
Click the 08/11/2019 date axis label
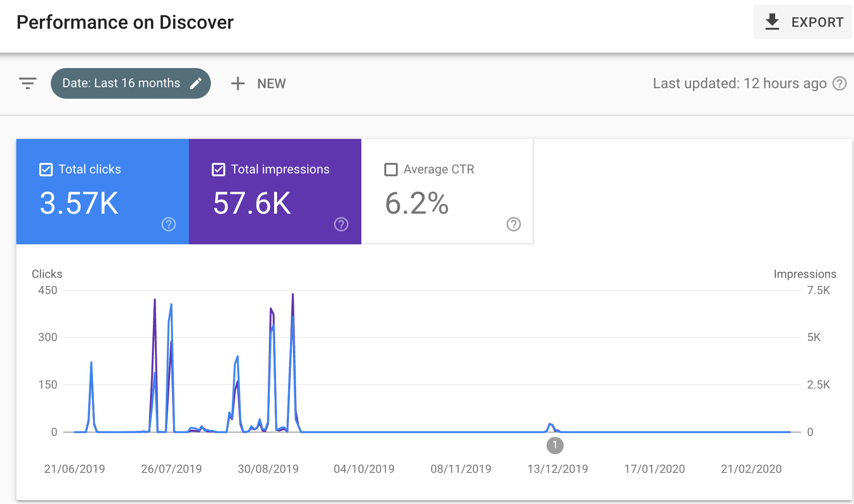tap(461, 469)
